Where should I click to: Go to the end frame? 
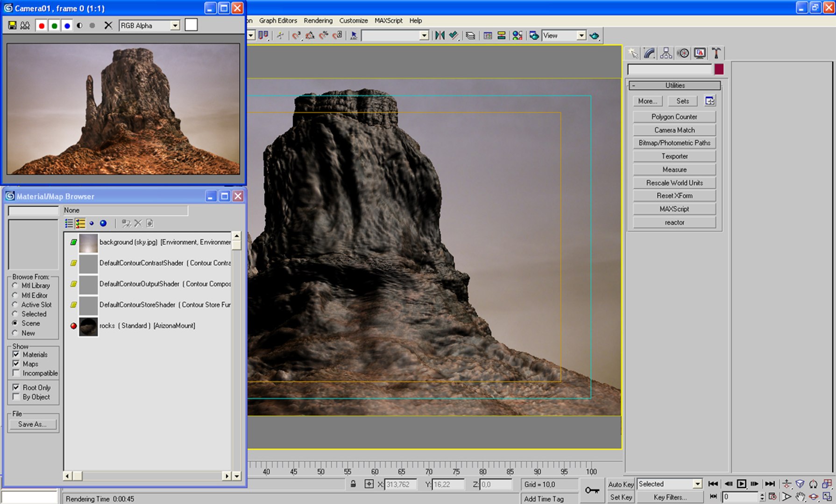point(770,484)
